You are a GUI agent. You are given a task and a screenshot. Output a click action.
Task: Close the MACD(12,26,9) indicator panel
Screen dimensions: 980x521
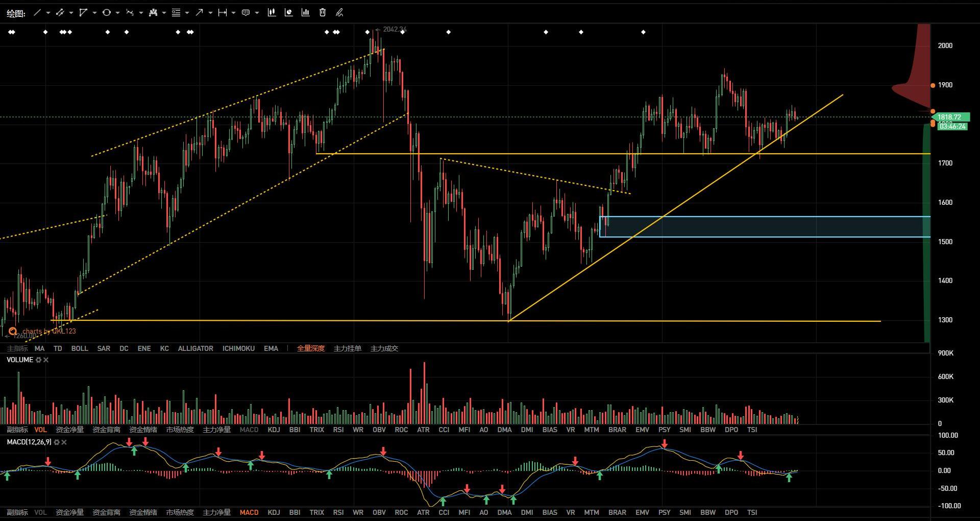tap(64, 442)
